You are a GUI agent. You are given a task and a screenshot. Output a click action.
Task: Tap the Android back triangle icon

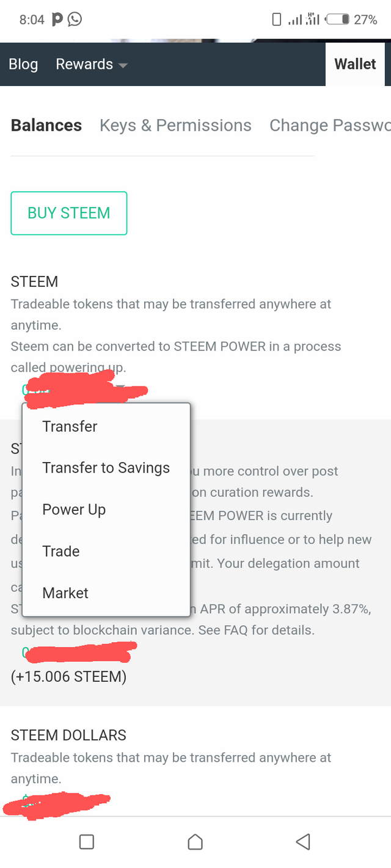pyautogui.click(x=302, y=842)
